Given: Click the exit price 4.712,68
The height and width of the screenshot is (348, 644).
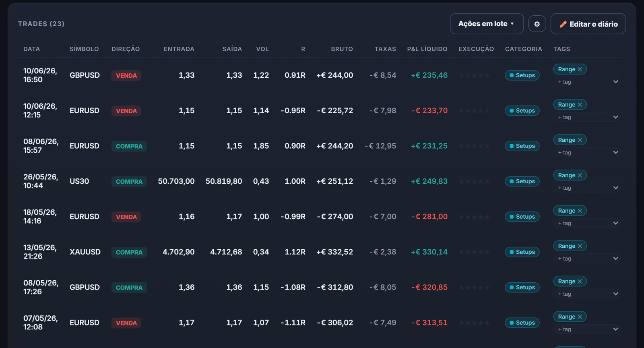Looking at the screenshot, I should tap(226, 252).
